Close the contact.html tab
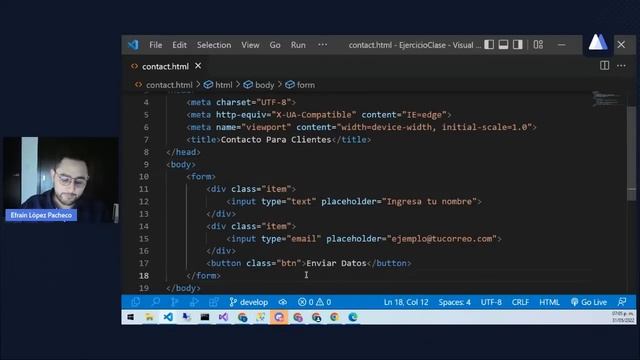The image size is (640, 360). click(x=198, y=66)
